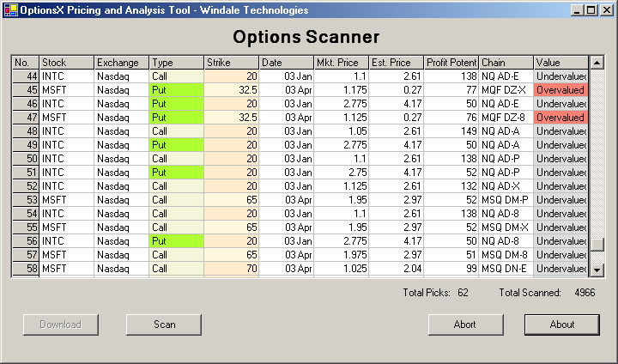Viewport: 618px width, 364px height.
Task: Click the Mkt. Price column header
Action: (x=342, y=63)
